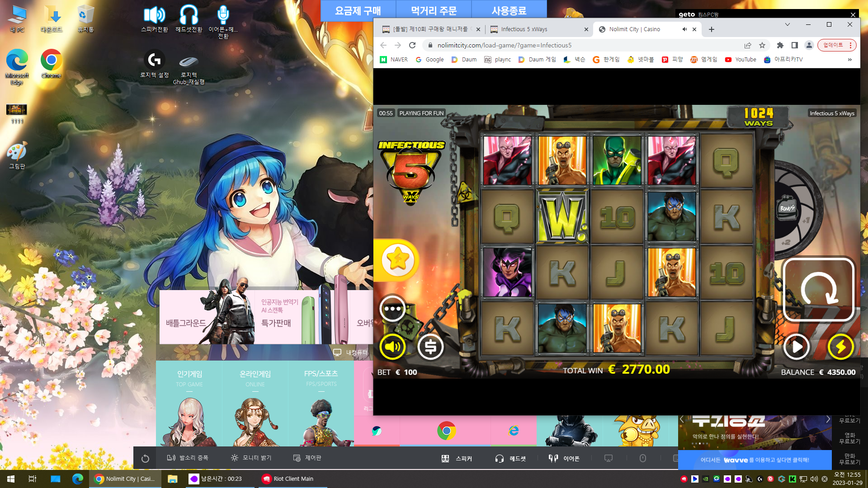Switch audio output to 헤드셋
Screen dimensions: 868x488
tap(510, 459)
